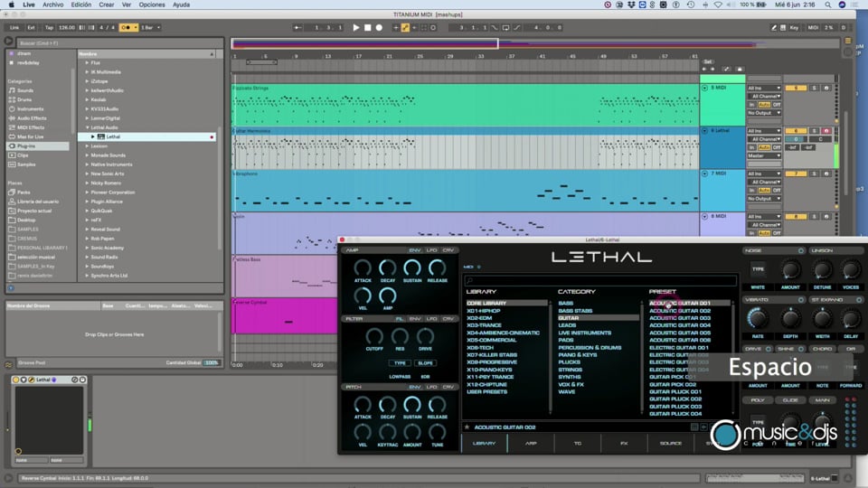868x488 pixels.
Task: Toggle track 6 Lethal activator
Action: pos(796,130)
